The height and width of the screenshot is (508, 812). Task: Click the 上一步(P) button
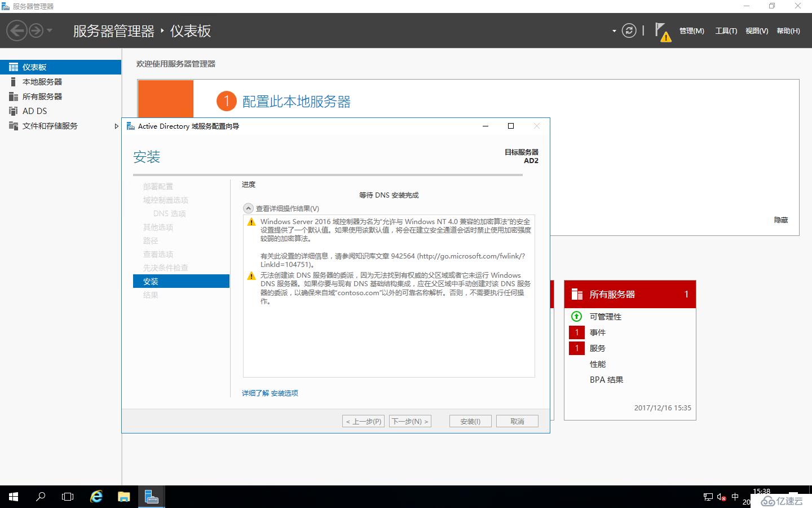coord(364,421)
